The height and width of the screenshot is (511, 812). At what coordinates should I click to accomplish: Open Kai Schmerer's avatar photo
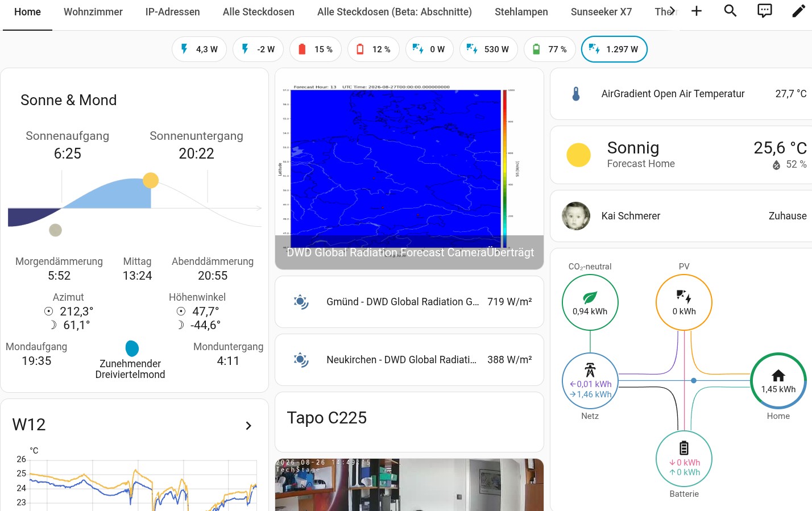click(576, 216)
